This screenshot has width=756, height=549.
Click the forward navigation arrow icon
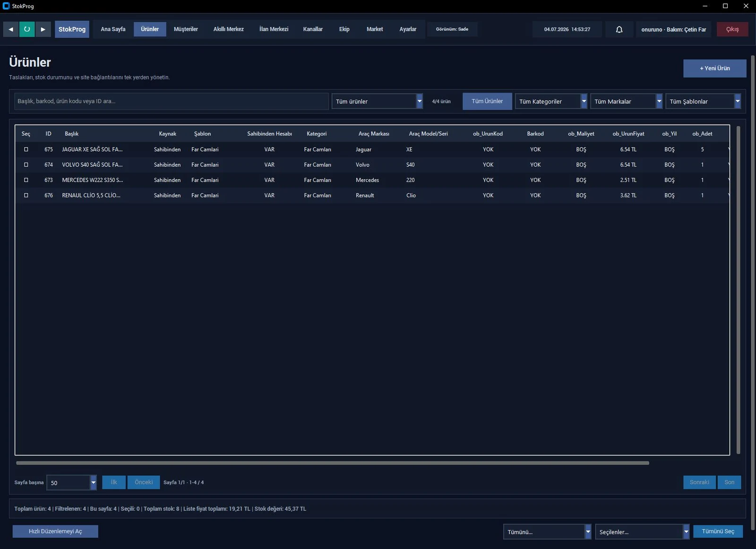coord(43,29)
